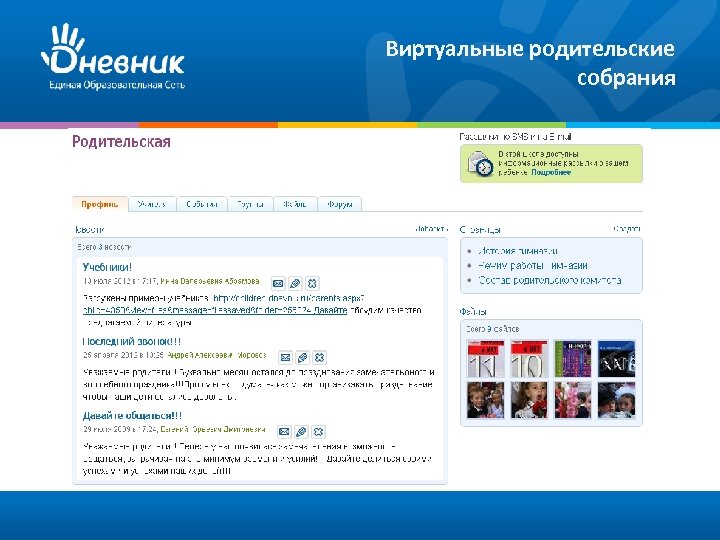Click the 'Всего 3 новости' counter text
The image size is (720, 540).
click(104, 247)
